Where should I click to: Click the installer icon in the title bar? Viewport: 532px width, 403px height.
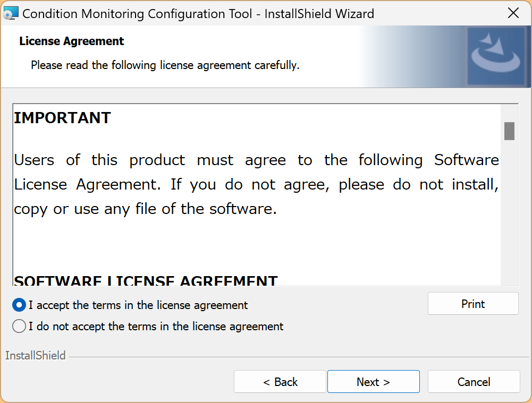pos(11,13)
